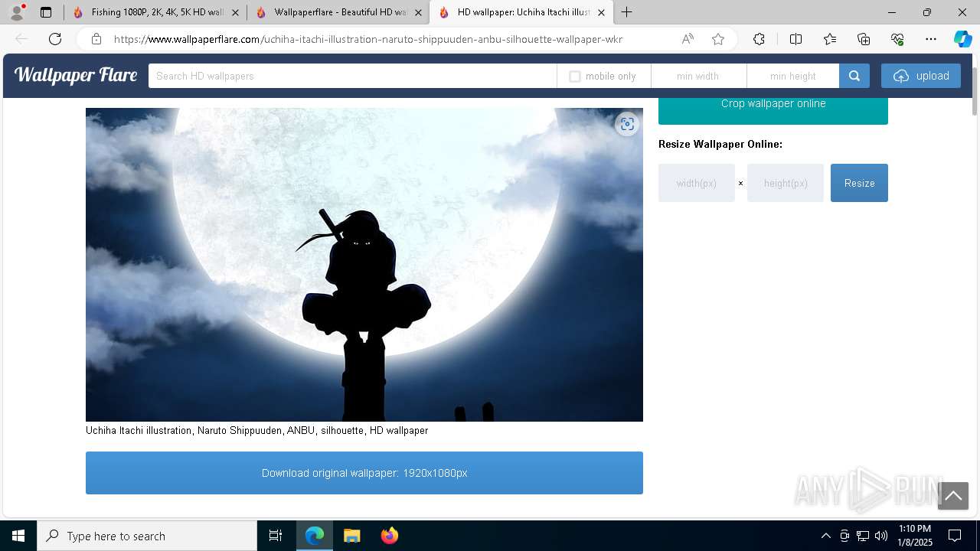Image resolution: width=980 pixels, height=551 pixels.
Task: Open the browser profile icon
Action: pos(17,12)
